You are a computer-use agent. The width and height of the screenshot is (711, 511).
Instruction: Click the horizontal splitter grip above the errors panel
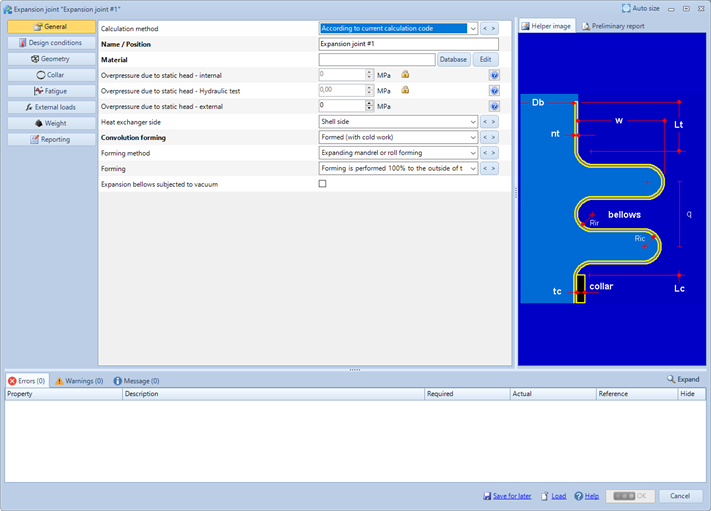(355, 370)
